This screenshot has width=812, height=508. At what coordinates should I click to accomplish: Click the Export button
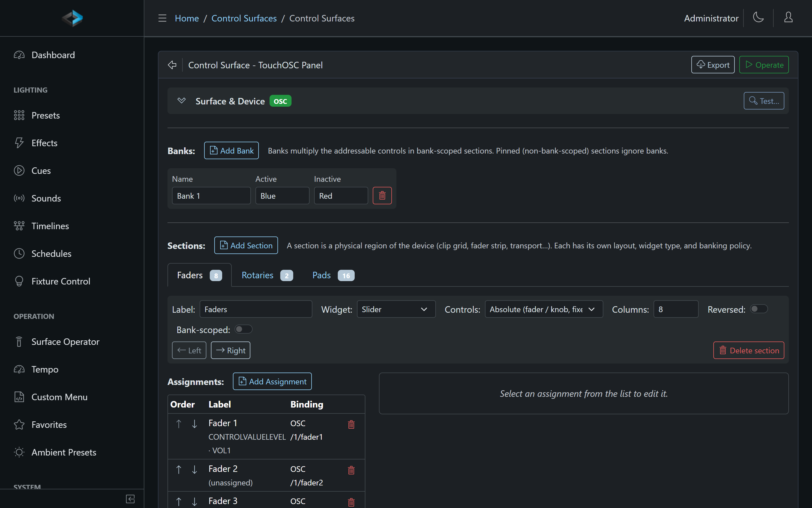tap(713, 65)
